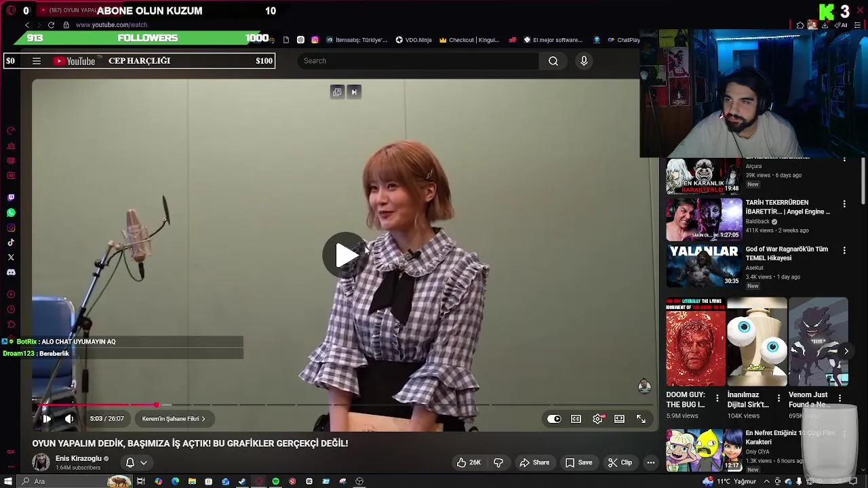The width and height of the screenshot is (868, 488).
Task: Open 'TARİH TEKERRÜRDEN İBARETTİR' video thumbnail
Action: coord(704,220)
